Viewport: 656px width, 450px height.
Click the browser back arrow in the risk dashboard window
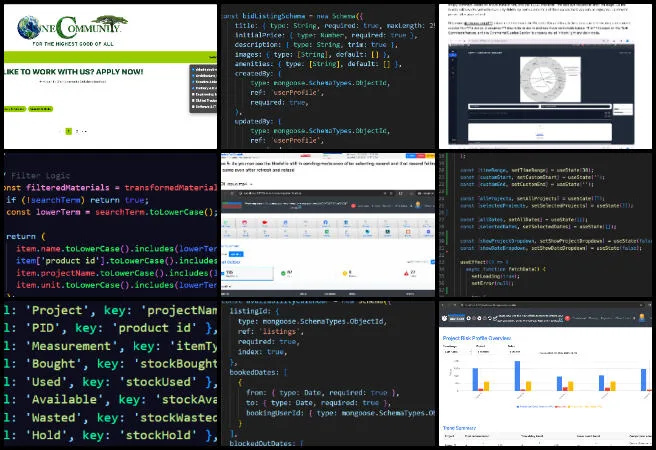443,305
